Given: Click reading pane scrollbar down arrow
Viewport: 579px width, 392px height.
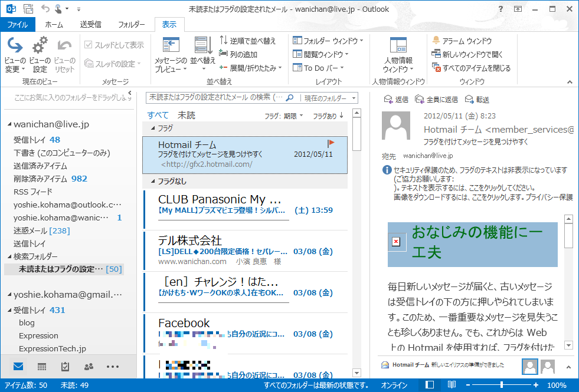Looking at the screenshot, I should [x=568, y=345].
